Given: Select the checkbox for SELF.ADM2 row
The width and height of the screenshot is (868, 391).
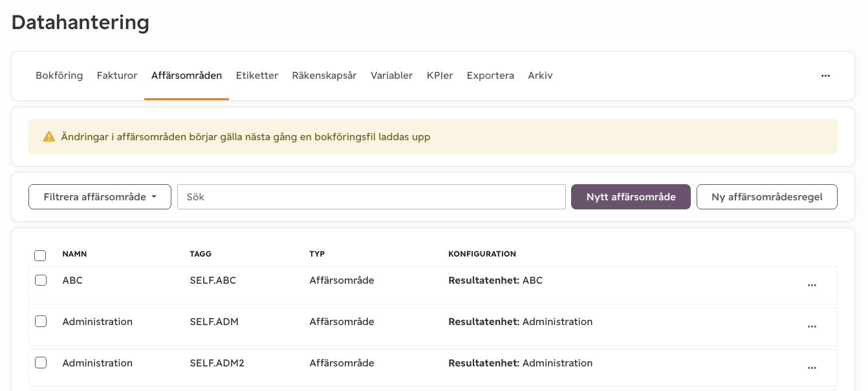Looking at the screenshot, I should click(x=41, y=363).
